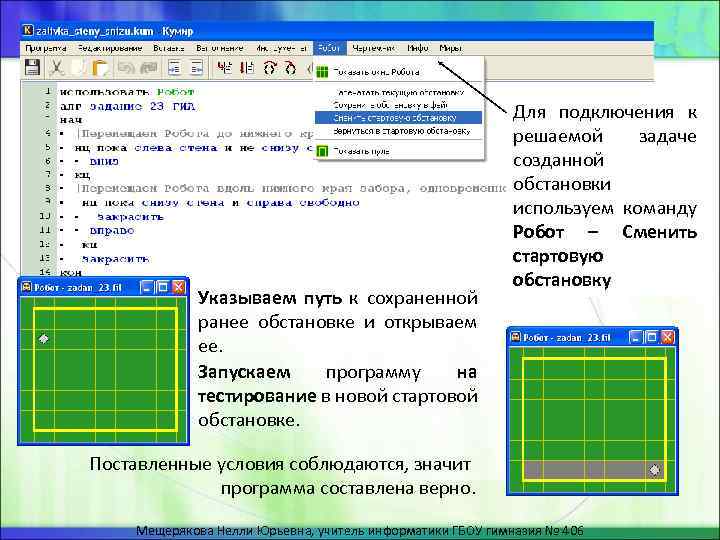This screenshot has height=540, width=720.
Task: Open the Выполнение menu
Action: click(x=219, y=48)
